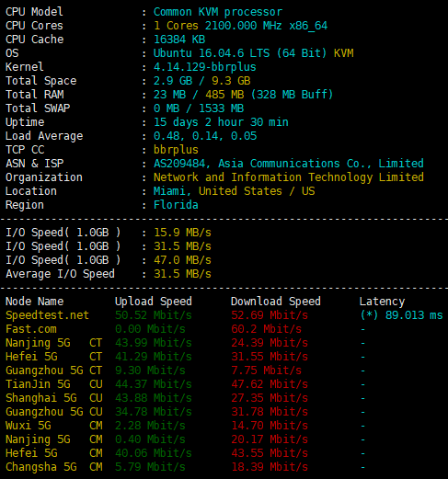This screenshot has width=448, height=479.
Task: Select the latency value '(*) 89.013 ms'
Action: pos(401,315)
